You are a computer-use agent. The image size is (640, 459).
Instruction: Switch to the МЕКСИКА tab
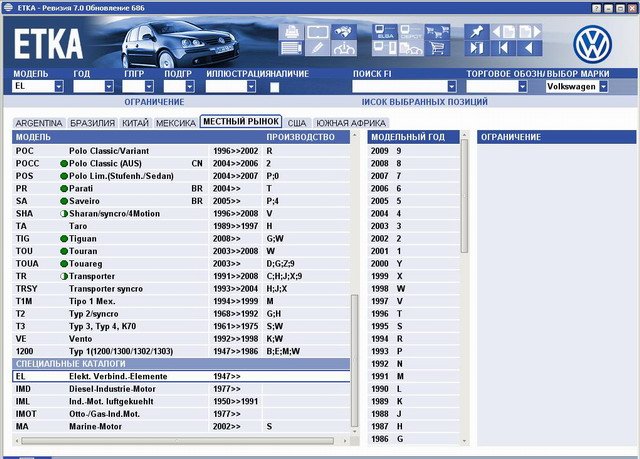176,123
